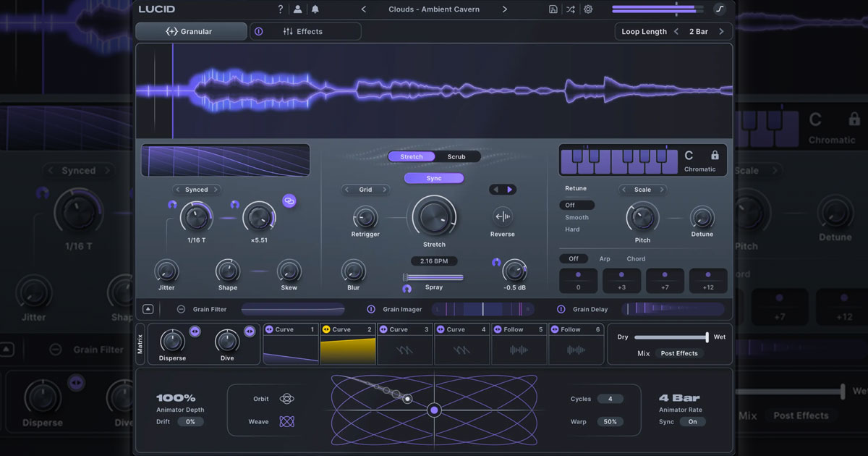Select Chord pitch mode
The image size is (868, 456).
(636, 258)
